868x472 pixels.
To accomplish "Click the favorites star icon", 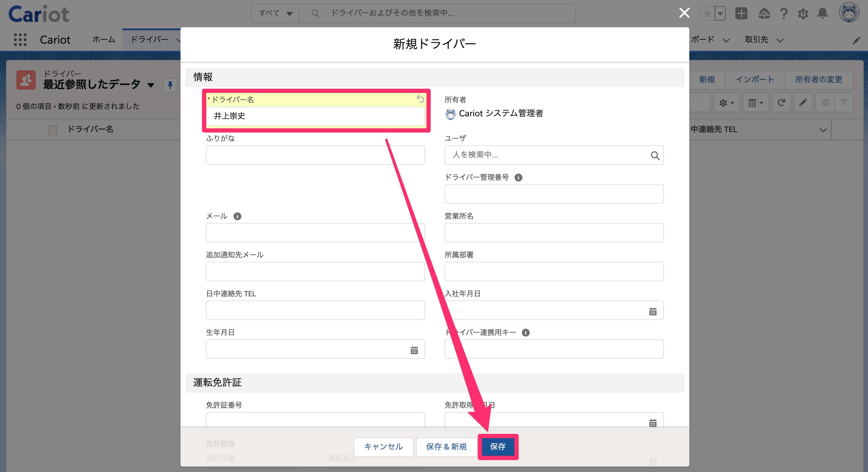I will (707, 14).
